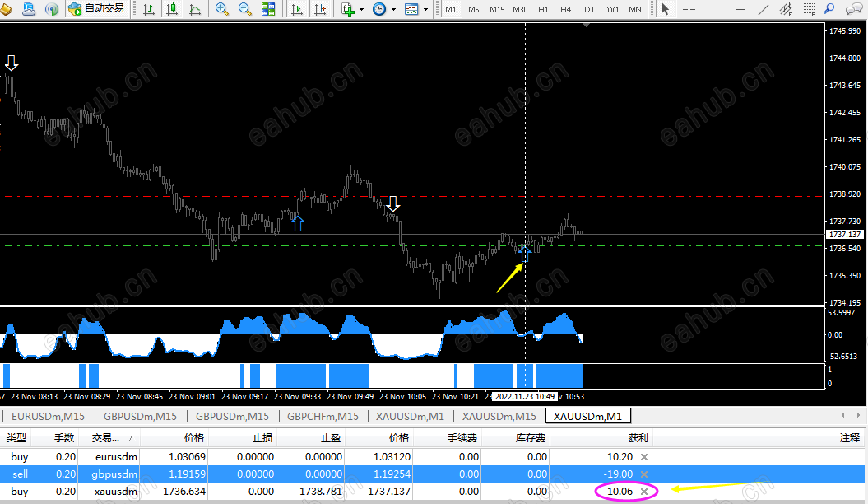Switch to H1 timeframe

point(543,9)
